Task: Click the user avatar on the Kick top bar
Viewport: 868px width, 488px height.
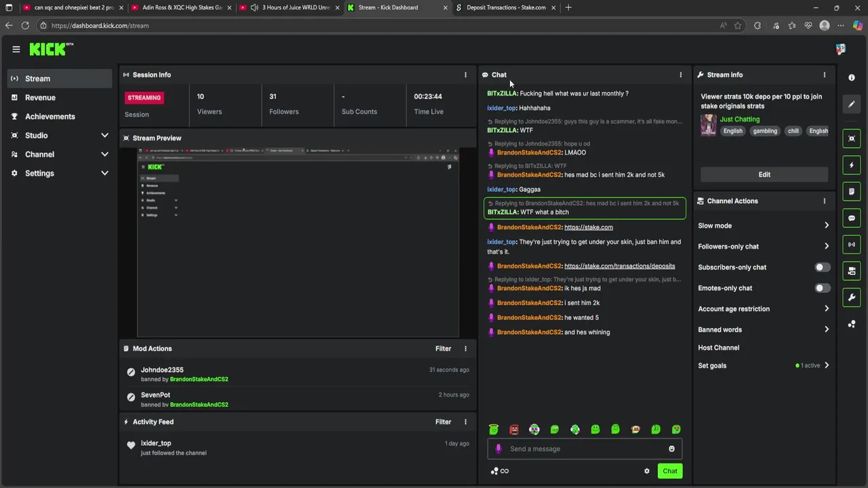Action: pos(841,49)
